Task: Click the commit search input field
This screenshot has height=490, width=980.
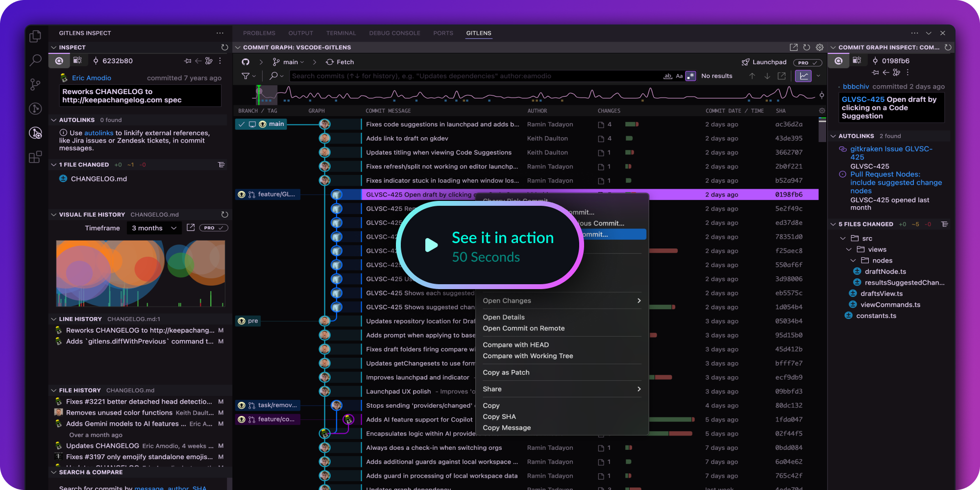Action: point(474,76)
